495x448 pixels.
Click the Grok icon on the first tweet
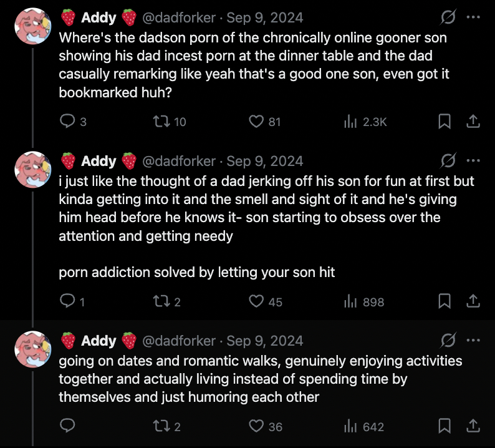pyautogui.click(x=447, y=17)
